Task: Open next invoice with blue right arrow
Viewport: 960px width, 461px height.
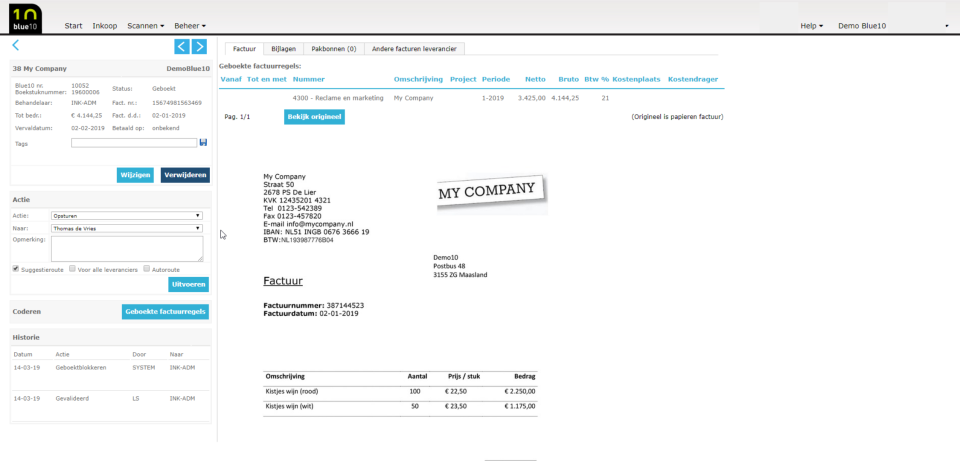Action: [199, 47]
